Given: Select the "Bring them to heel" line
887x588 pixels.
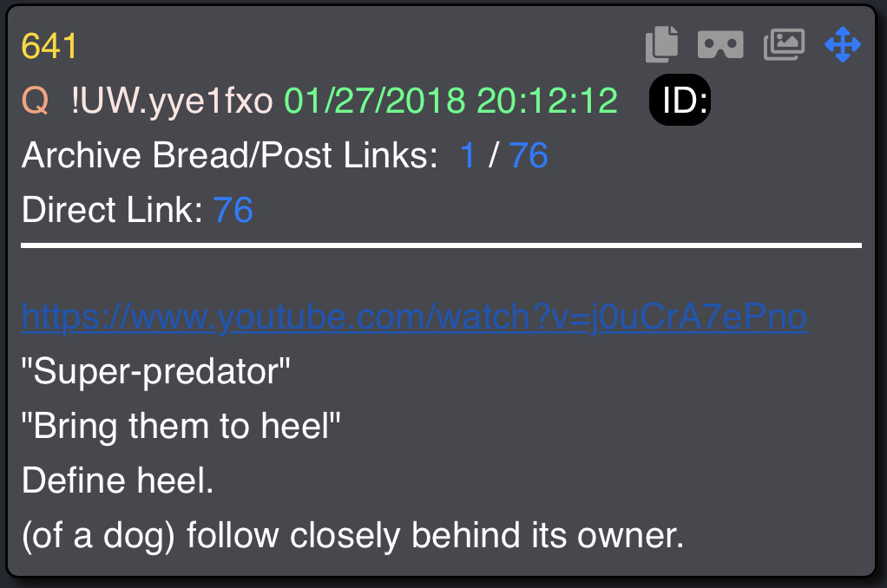Looking at the screenshot, I should point(181,426).
